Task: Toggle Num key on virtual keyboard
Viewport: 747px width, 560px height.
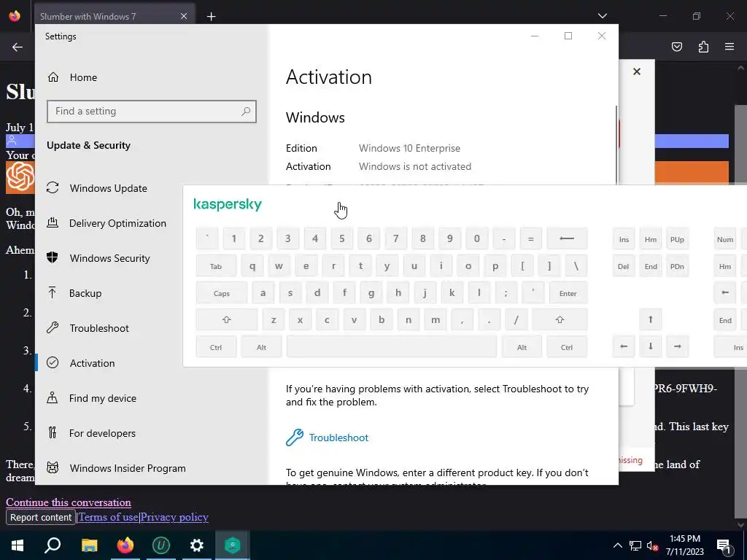Action: pos(725,239)
